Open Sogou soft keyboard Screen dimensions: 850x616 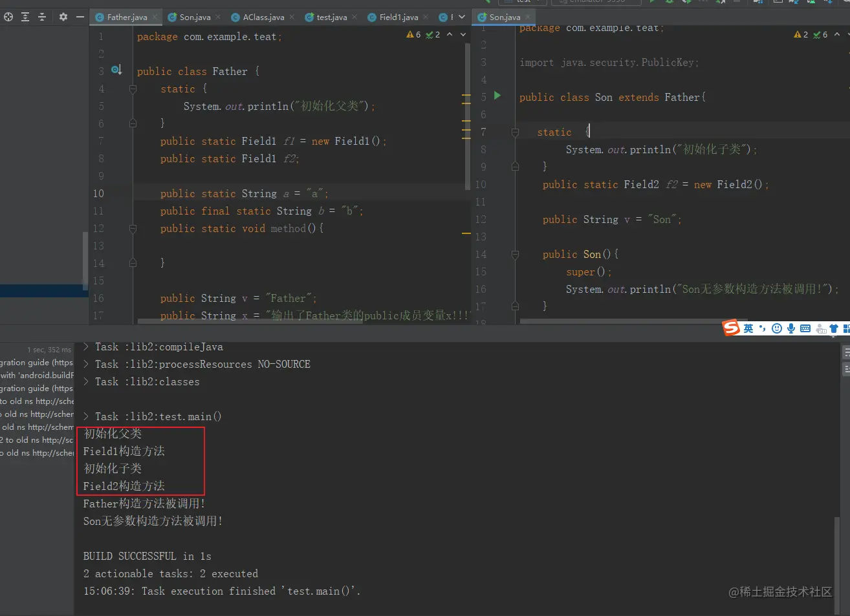pos(805,328)
